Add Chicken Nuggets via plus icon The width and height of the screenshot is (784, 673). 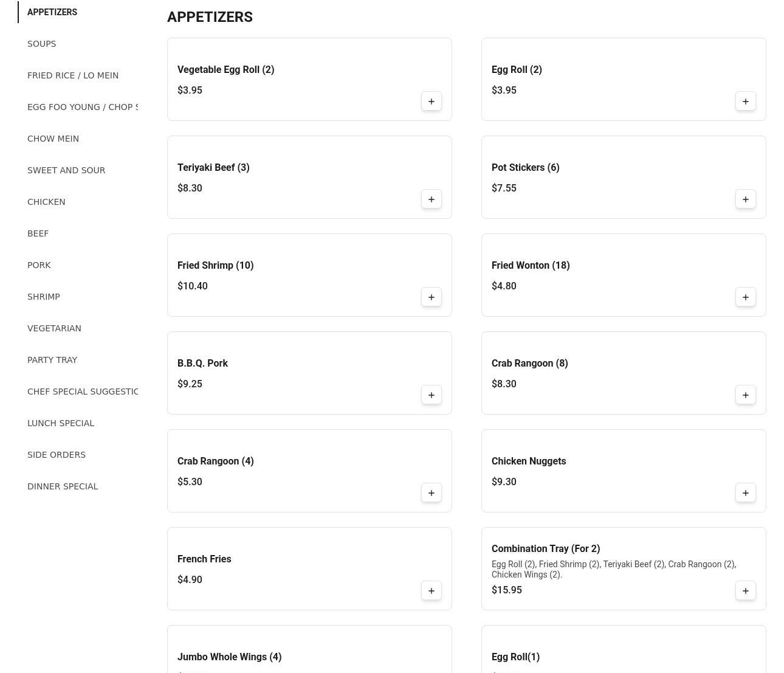746,493
